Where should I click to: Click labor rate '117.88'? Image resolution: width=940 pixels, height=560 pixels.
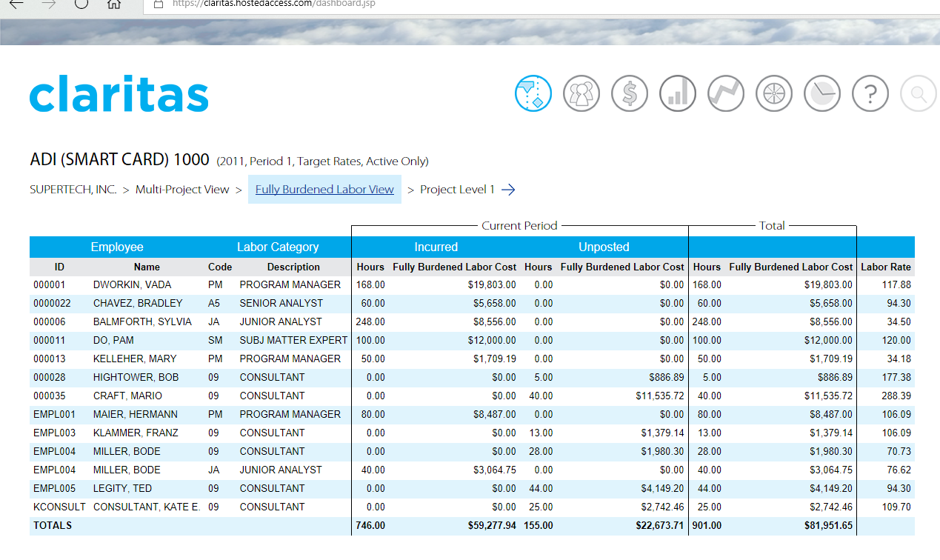(896, 285)
